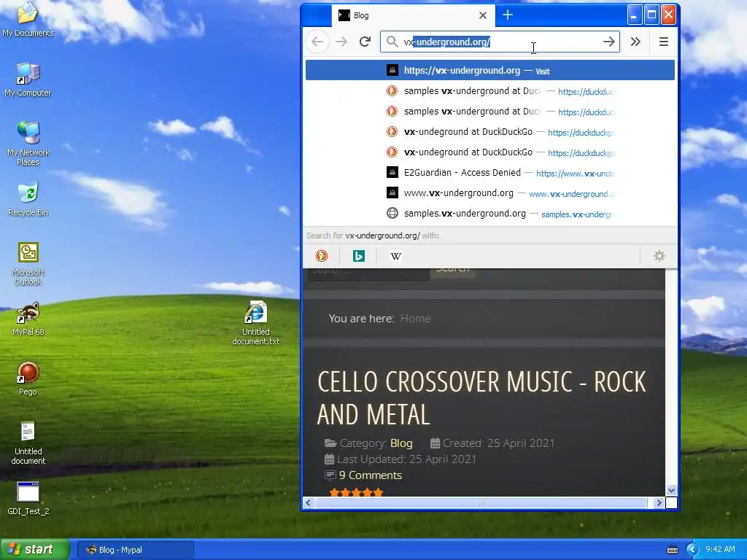Choose first samples vx-underground DuckDuckGo suggestion
Viewport: 747px width, 560px height.
point(489,91)
